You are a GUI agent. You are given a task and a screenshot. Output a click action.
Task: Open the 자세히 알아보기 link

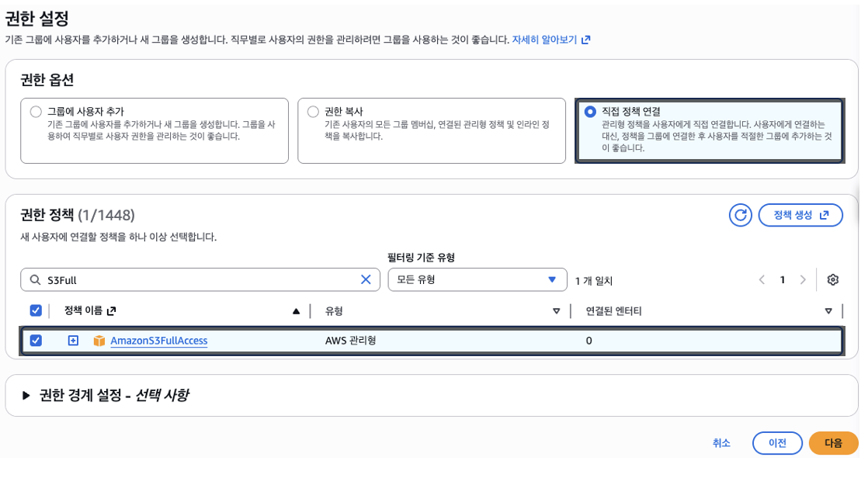544,40
